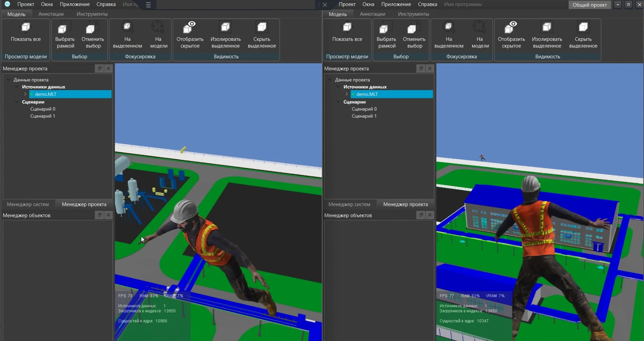Click the 'Общий проект' button
Screen dimensions: 644x341
pos(589,5)
